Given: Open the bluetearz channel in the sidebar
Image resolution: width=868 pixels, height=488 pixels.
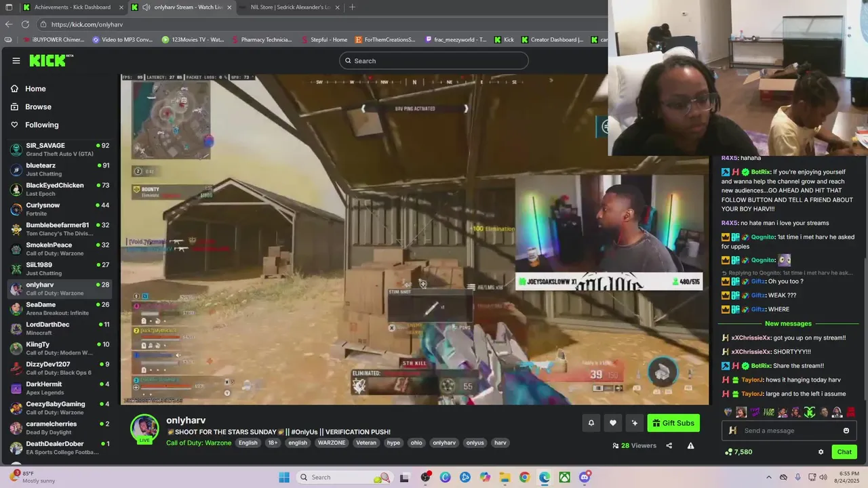Looking at the screenshot, I should coord(60,169).
